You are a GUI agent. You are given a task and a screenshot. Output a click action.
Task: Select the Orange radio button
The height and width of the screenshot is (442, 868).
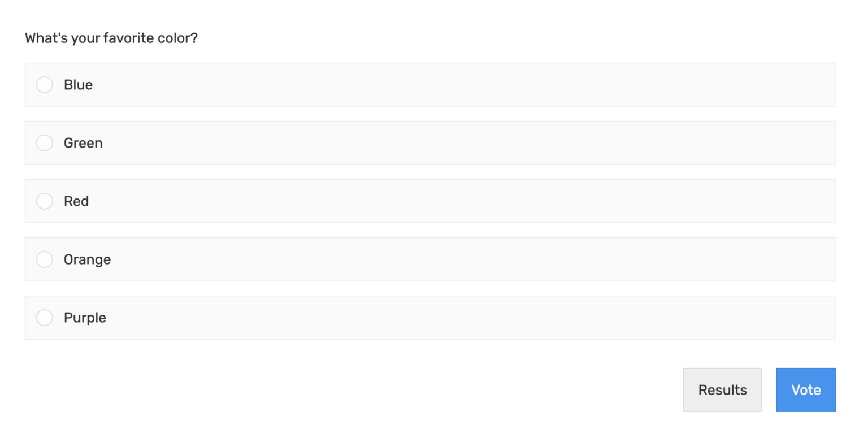pos(45,259)
